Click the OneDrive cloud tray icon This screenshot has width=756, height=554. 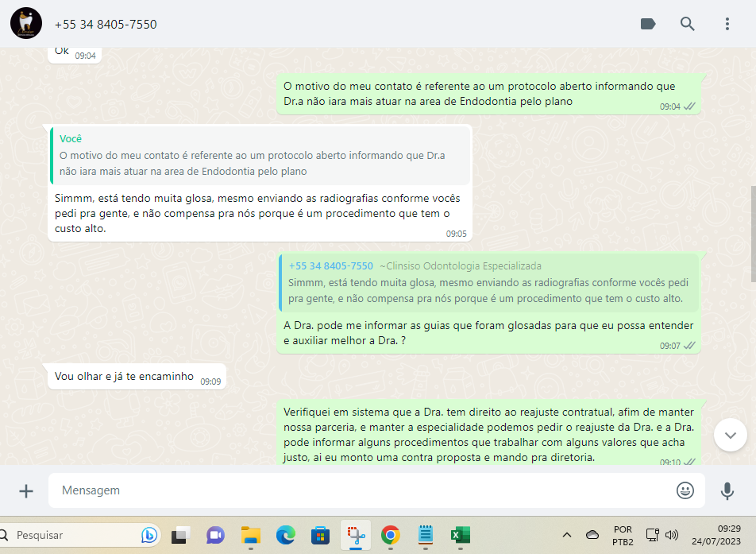pyautogui.click(x=592, y=535)
